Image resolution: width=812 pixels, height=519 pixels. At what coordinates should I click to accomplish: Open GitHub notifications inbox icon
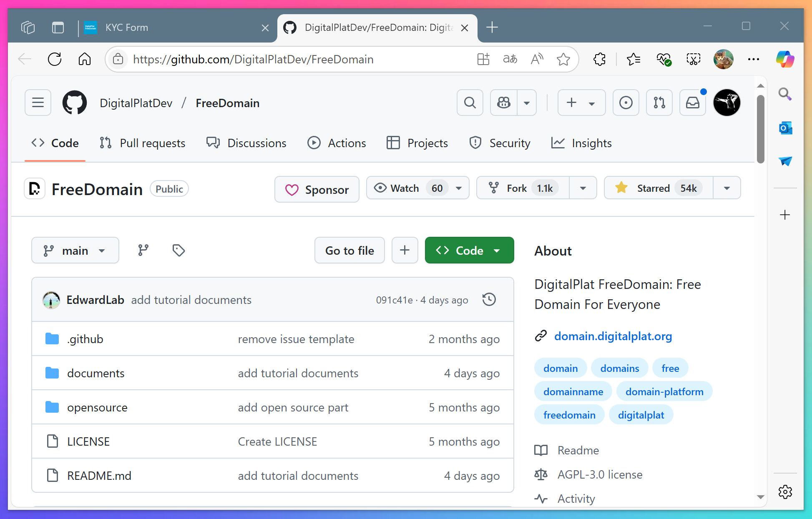point(692,103)
